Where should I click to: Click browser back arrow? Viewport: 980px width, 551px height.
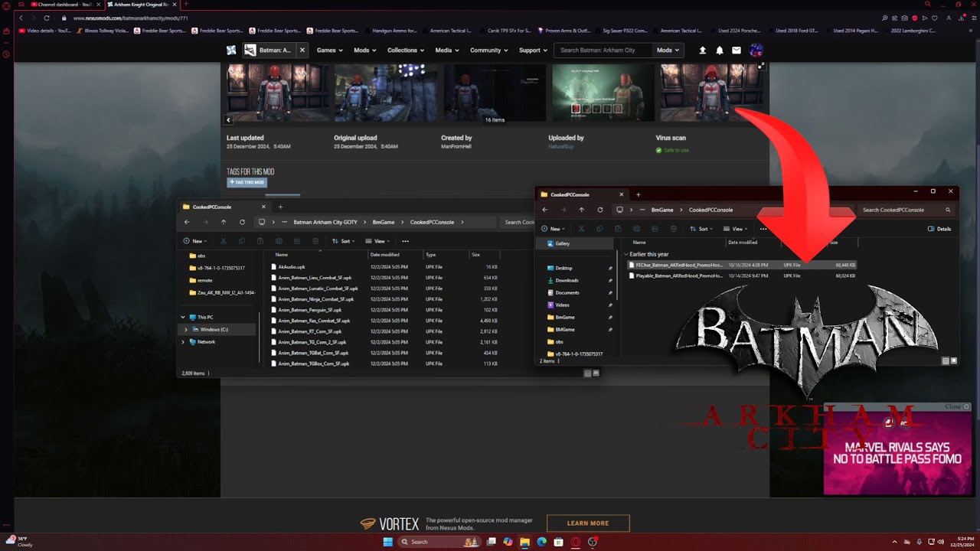click(x=21, y=18)
